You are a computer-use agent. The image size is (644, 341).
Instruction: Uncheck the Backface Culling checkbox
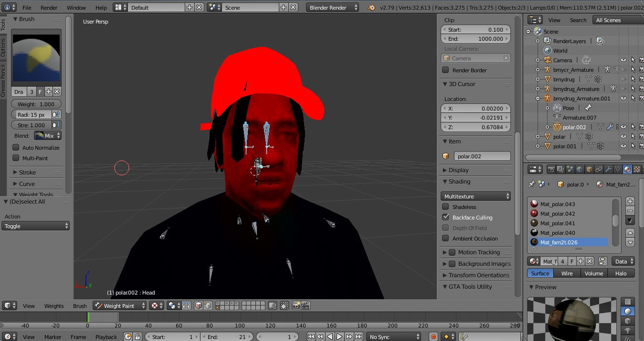445,217
